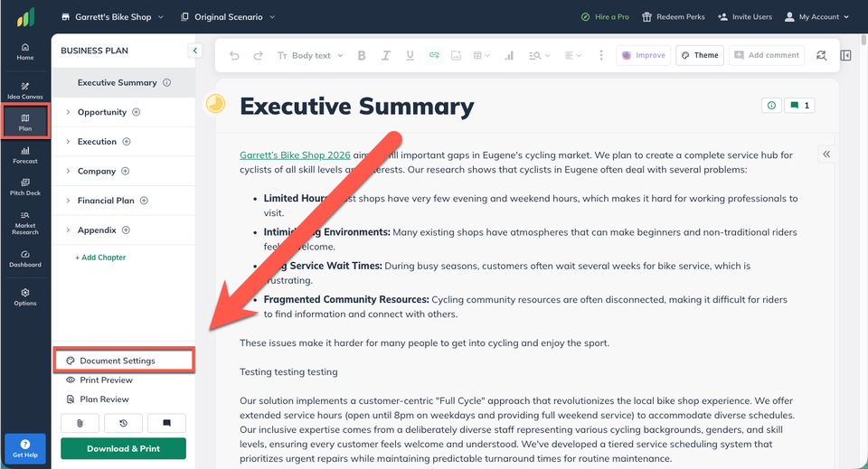
Task: Open the more options vertical dots menu
Action: pos(601,55)
